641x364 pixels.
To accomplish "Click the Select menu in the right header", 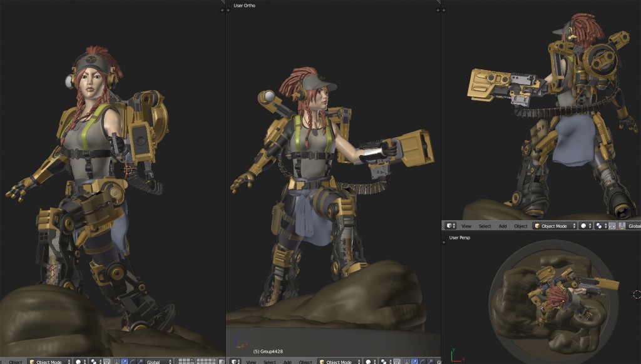I will point(485,226).
